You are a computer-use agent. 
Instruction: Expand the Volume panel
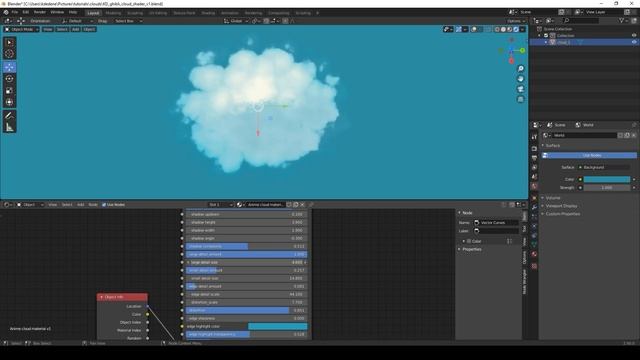(553, 198)
